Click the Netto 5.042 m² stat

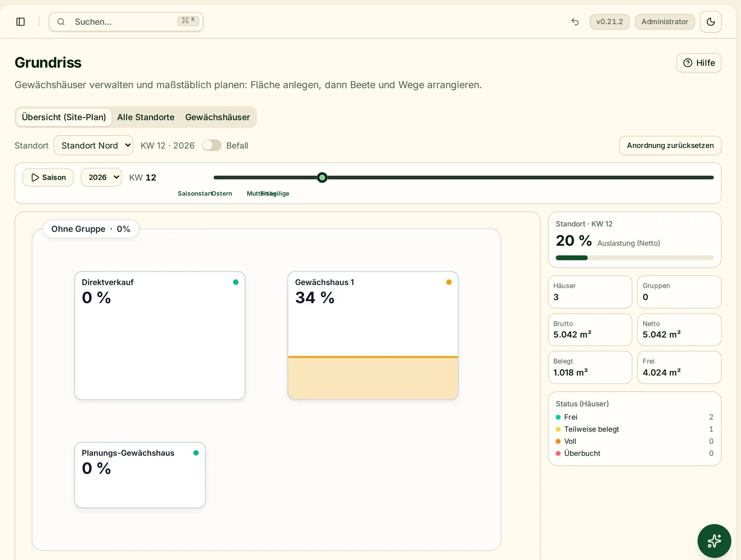(x=679, y=330)
